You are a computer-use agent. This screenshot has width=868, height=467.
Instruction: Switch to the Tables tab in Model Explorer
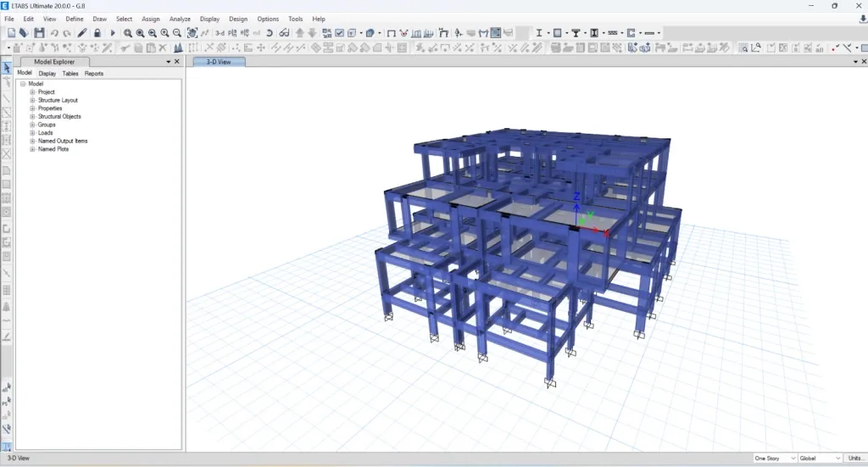(x=70, y=73)
